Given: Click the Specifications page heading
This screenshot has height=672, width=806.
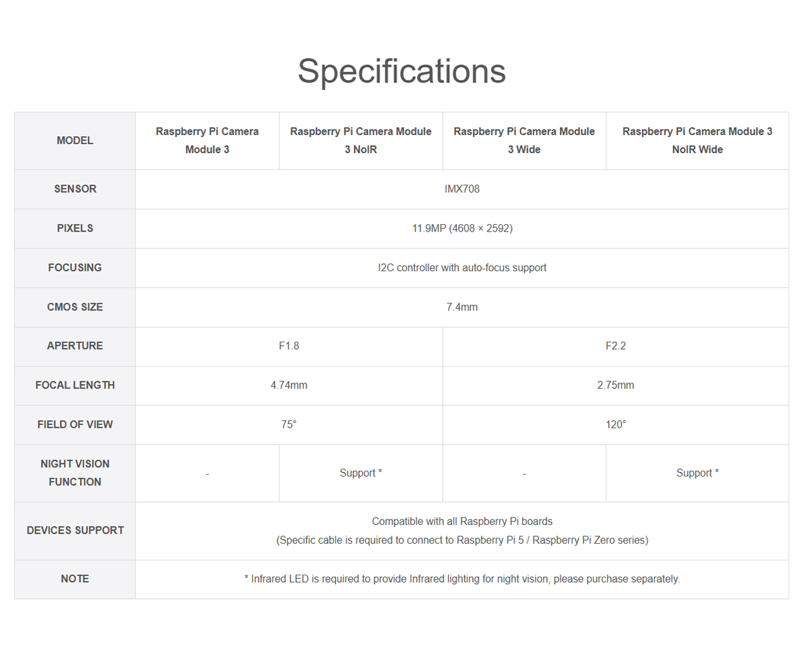Looking at the screenshot, I should pyautogui.click(x=402, y=71).
